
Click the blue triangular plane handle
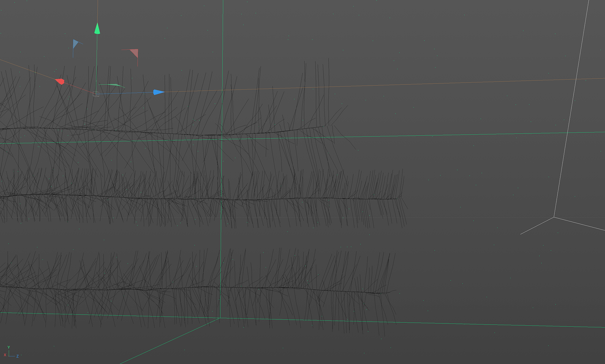coord(76,43)
